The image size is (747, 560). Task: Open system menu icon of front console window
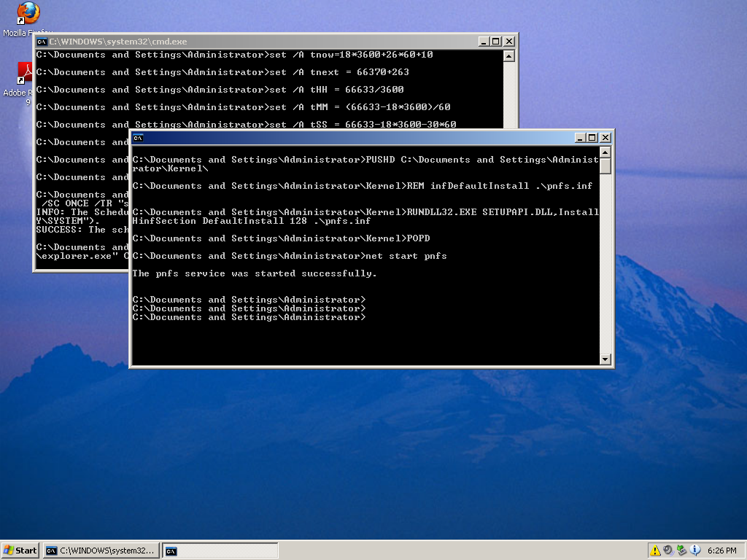click(138, 137)
